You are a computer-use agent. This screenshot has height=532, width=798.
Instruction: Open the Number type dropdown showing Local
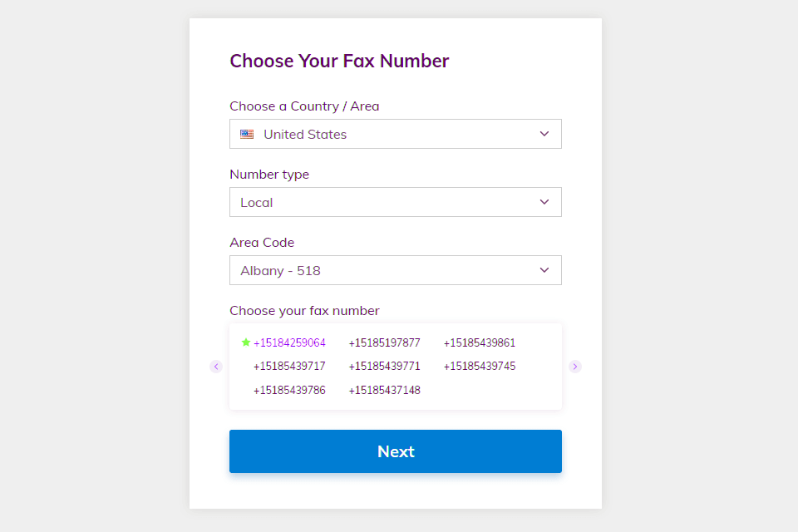395,202
